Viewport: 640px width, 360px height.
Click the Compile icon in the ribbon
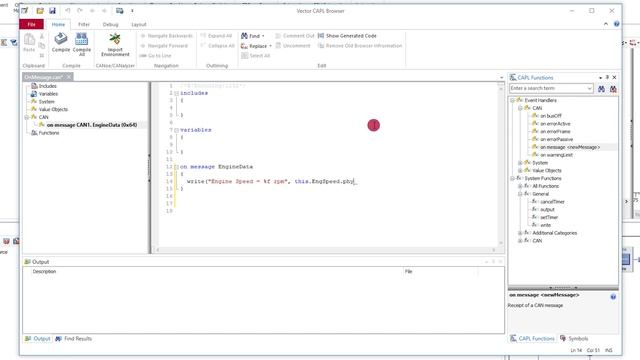tap(61, 39)
